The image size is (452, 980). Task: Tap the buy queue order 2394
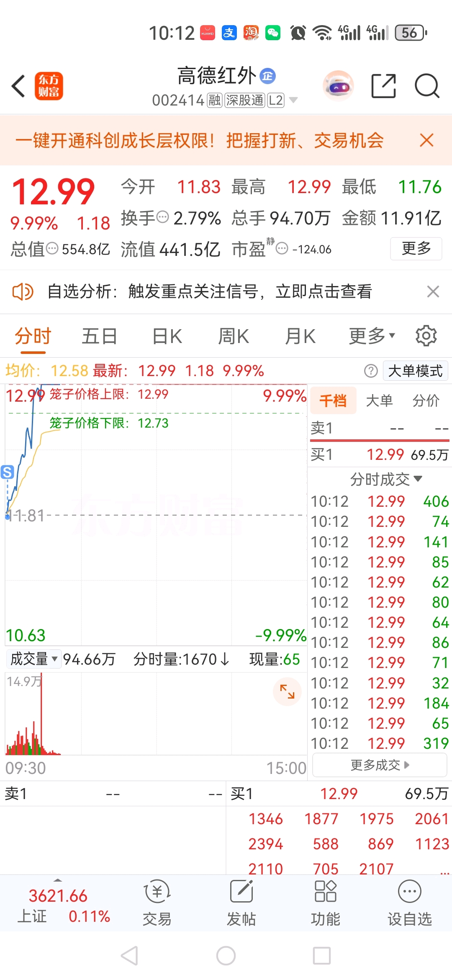click(x=266, y=844)
